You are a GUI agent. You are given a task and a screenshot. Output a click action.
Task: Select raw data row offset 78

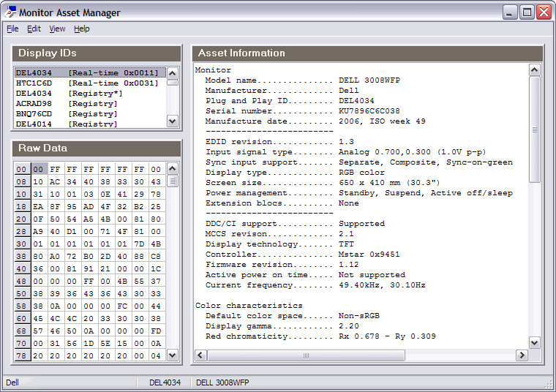pyautogui.click(x=23, y=355)
